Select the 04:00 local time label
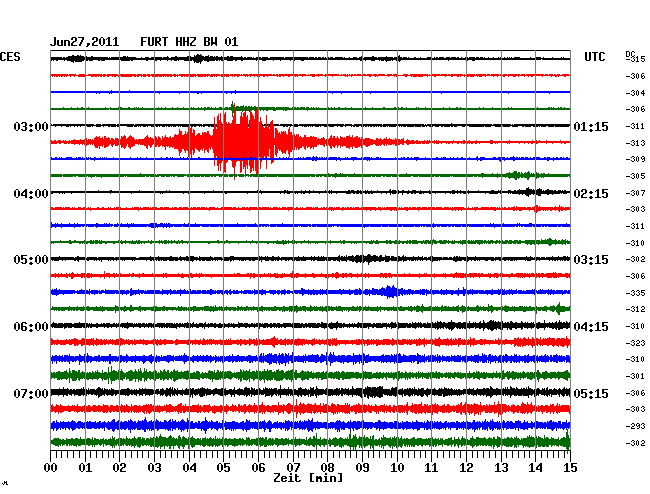Image resolution: width=650 pixels, height=494 pixels. pyautogui.click(x=31, y=194)
